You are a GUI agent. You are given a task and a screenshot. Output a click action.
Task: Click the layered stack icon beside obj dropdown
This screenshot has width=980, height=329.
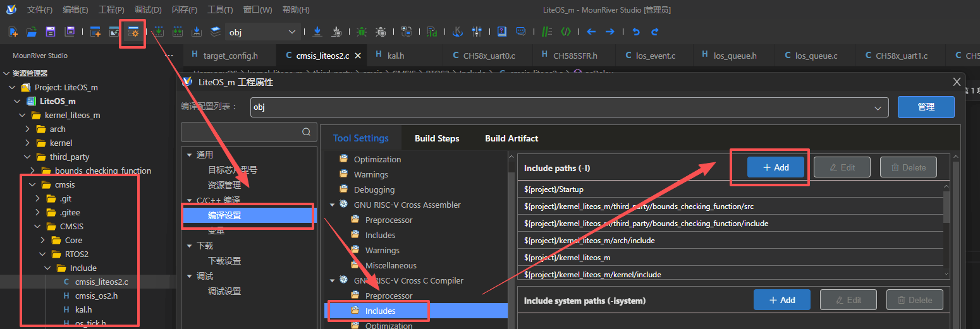[x=216, y=32]
